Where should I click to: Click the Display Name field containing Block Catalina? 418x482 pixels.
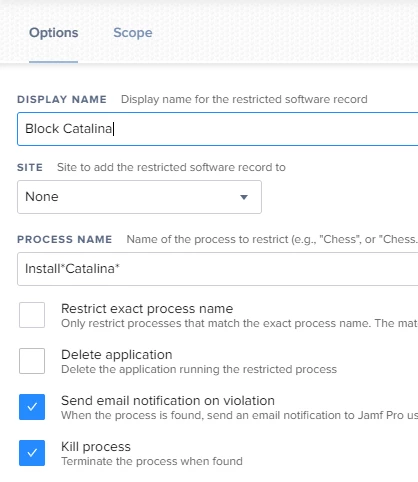(x=218, y=129)
